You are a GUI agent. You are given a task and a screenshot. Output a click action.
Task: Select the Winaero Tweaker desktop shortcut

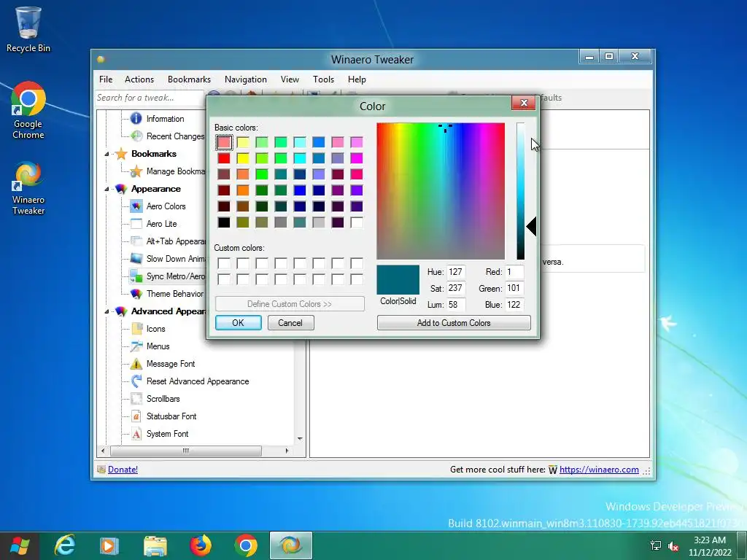pyautogui.click(x=28, y=188)
